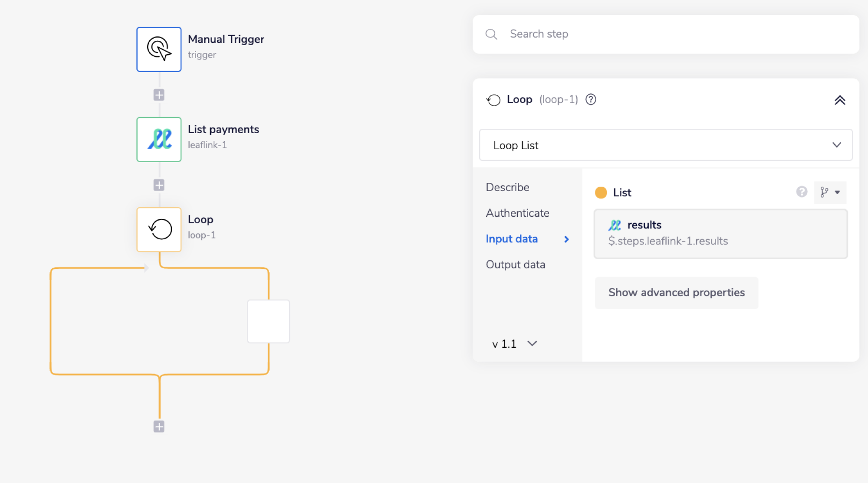Add step between trigger and List payments
Image resolution: width=868 pixels, height=483 pixels.
159,95
